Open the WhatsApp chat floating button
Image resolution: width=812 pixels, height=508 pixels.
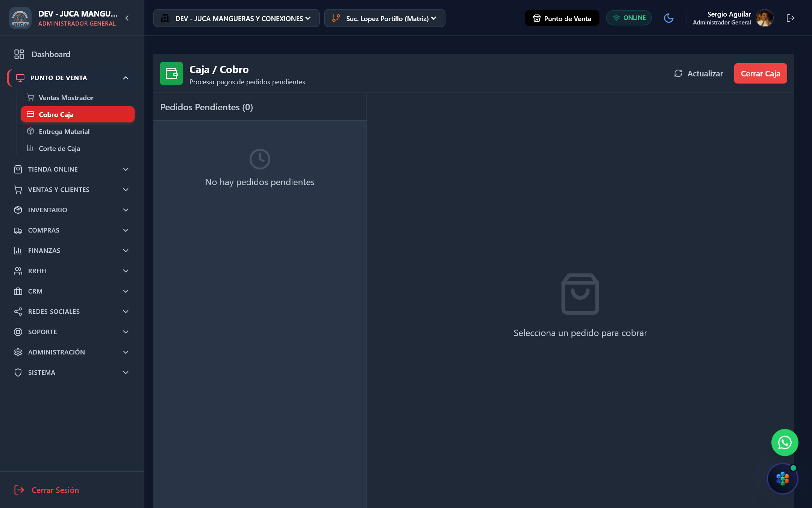click(785, 443)
